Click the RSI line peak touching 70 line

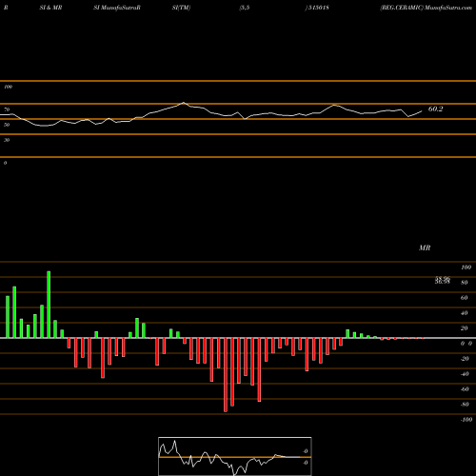click(x=184, y=103)
